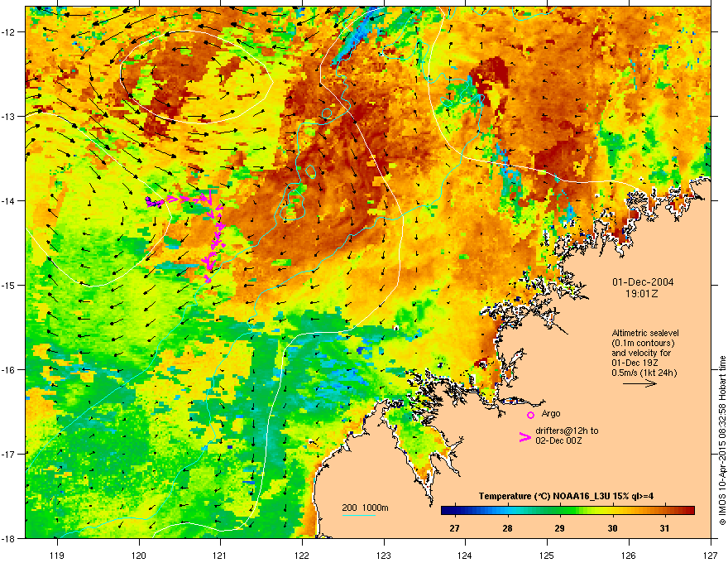Click the latitude axis label -14

coord(9,200)
